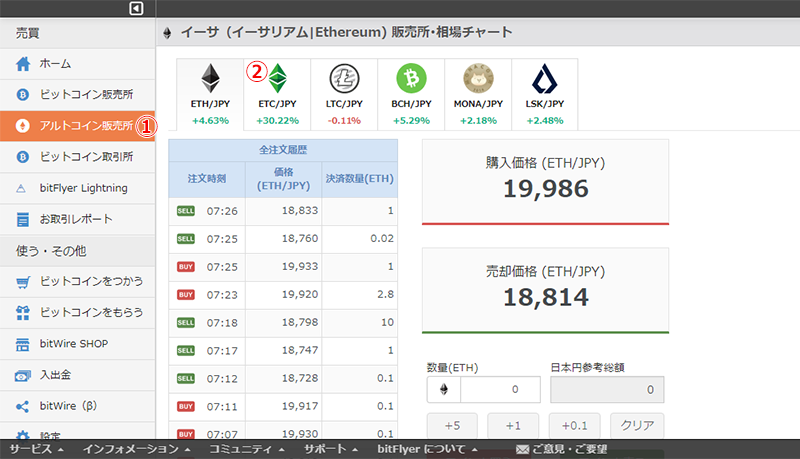Click the 購入価格 19,986 price box
The height and width of the screenshot is (459, 800).
coord(545,182)
